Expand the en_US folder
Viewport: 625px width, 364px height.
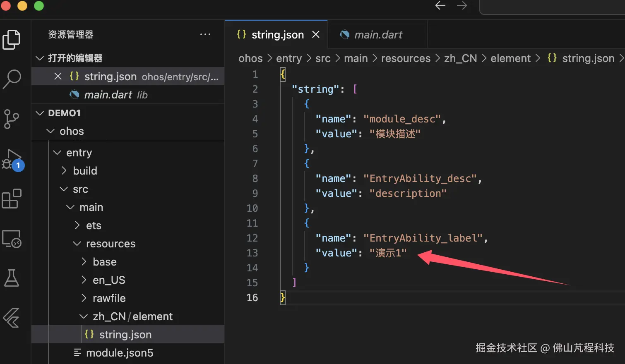coord(84,280)
